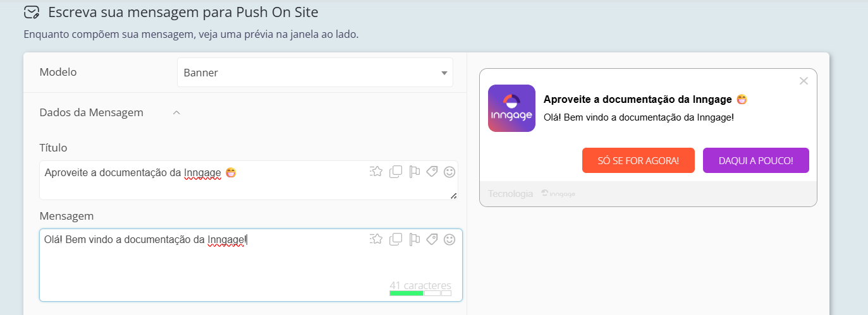Click the 'Modelo' label

[58, 72]
